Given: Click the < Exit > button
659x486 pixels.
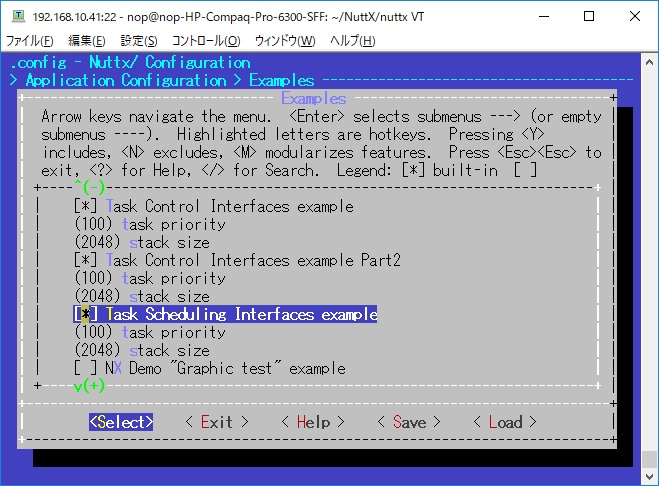Looking at the screenshot, I should point(217,422).
